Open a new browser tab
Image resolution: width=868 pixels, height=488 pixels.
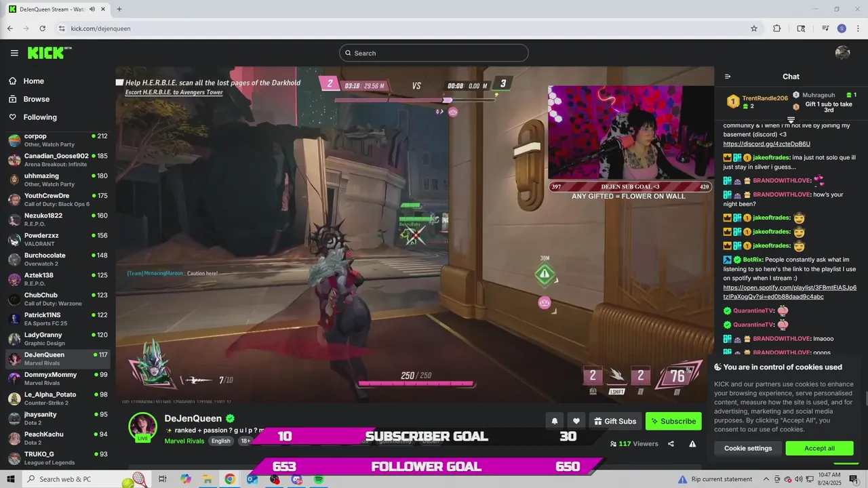pyautogui.click(x=119, y=9)
